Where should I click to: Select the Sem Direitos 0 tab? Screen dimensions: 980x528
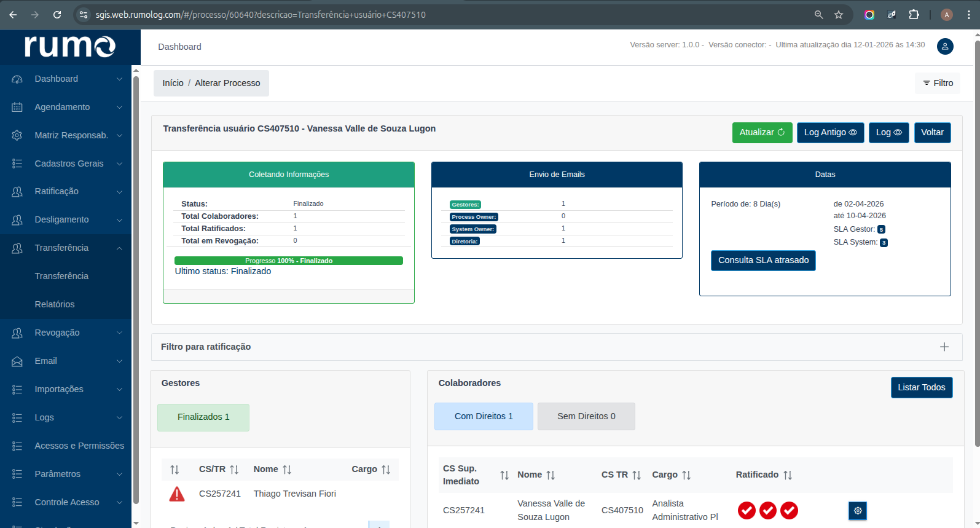(586, 417)
